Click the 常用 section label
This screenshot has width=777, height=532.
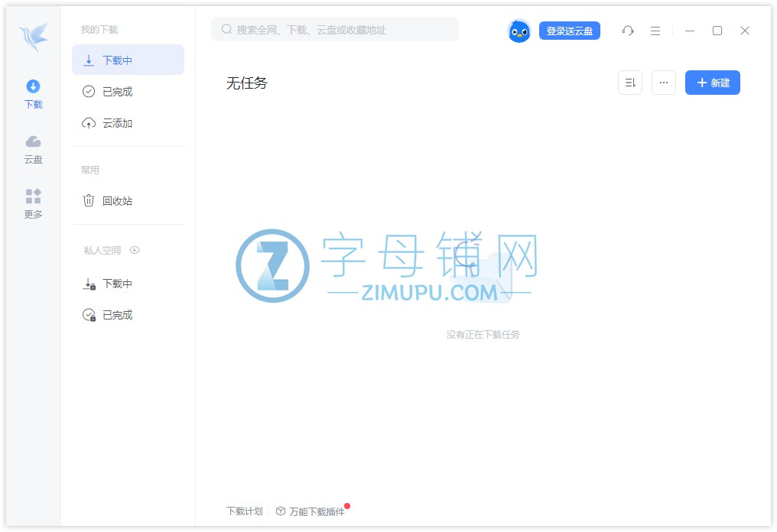coord(90,170)
